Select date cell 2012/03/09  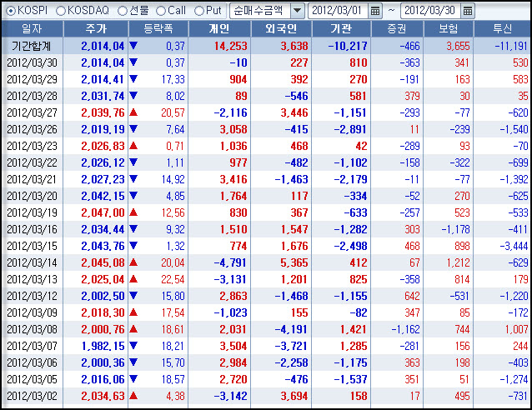click(x=32, y=312)
